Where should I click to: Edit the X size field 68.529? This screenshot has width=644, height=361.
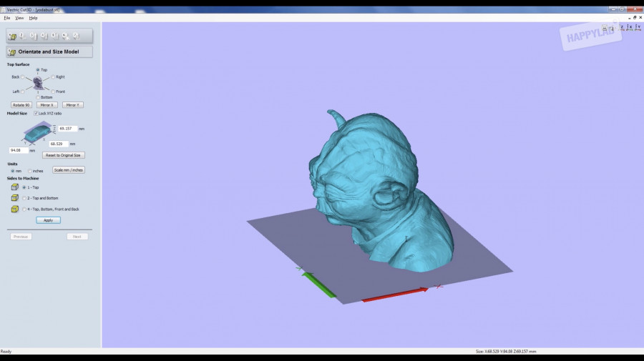tap(59, 144)
